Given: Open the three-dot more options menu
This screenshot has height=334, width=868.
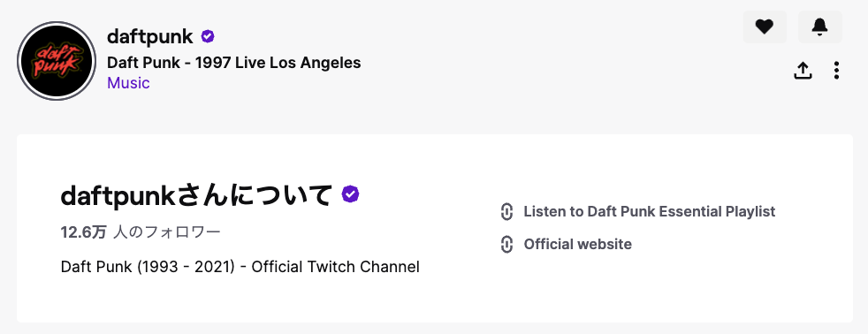Looking at the screenshot, I should tap(836, 71).
